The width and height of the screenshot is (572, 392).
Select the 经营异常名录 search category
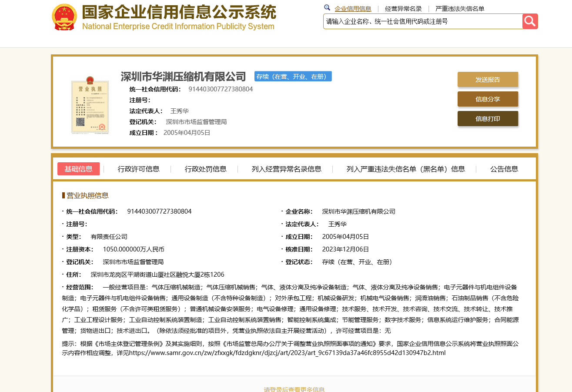coord(403,9)
